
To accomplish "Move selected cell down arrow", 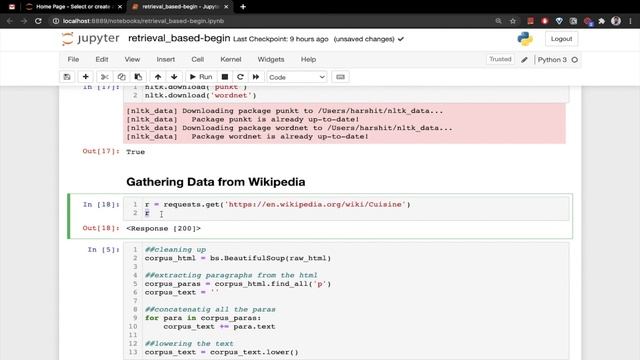I will [x=174, y=77].
